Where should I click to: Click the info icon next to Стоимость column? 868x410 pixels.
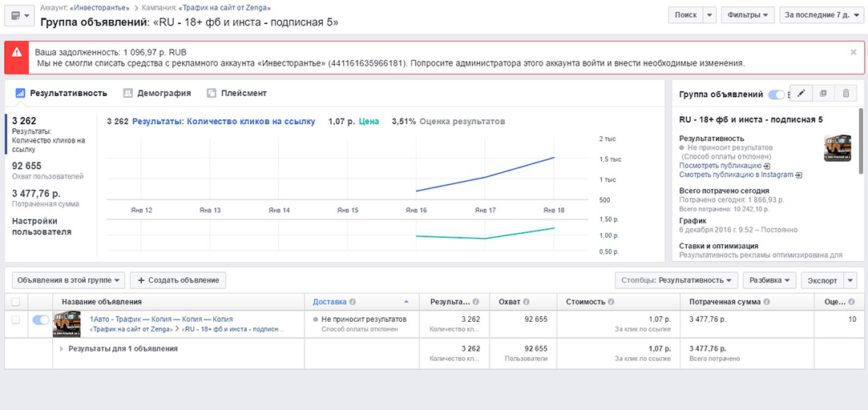pyautogui.click(x=611, y=302)
